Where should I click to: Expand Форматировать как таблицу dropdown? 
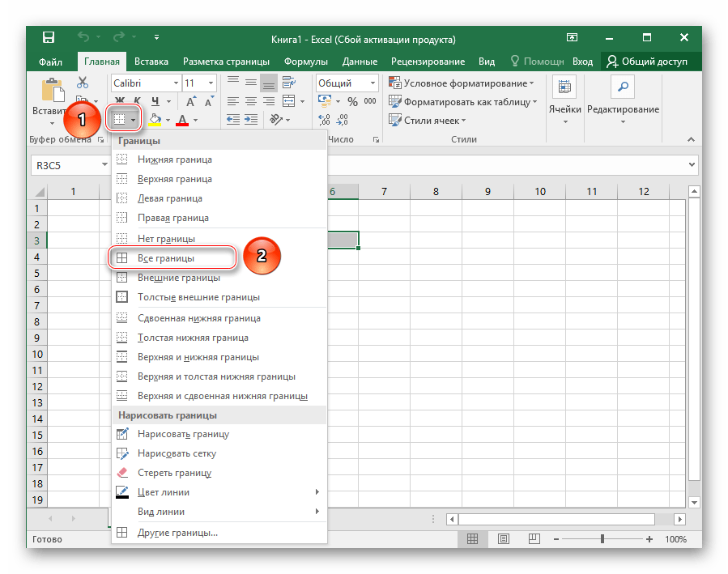pyautogui.click(x=534, y=102)
